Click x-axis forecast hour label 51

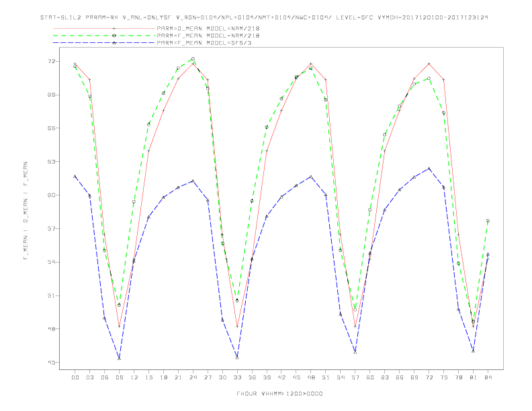tap(326, 377)
